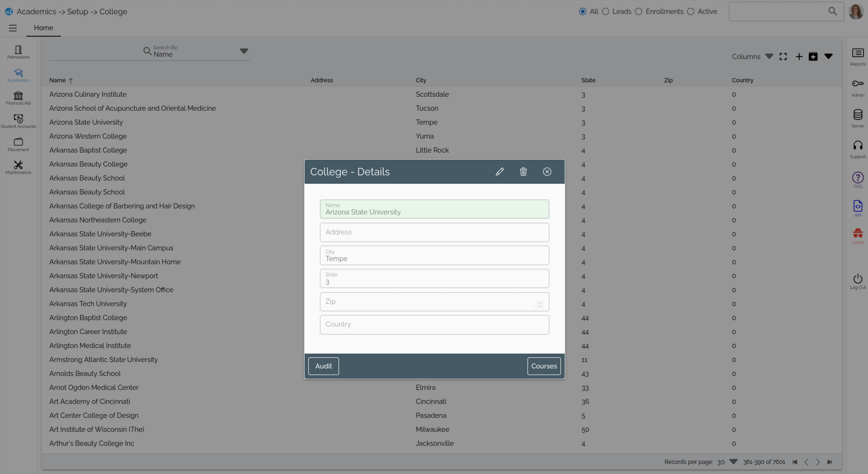Open the Audit for this college
868x474 pixels.
[323, 366]
